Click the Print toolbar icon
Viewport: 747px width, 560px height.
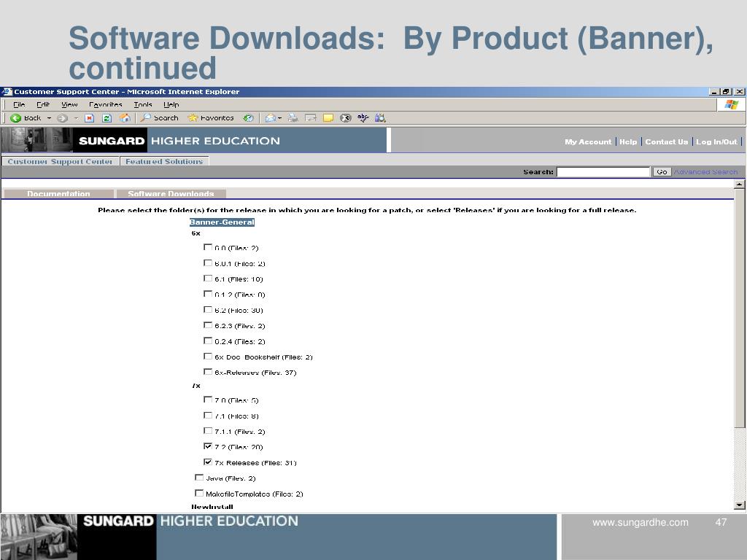[293, 117]
